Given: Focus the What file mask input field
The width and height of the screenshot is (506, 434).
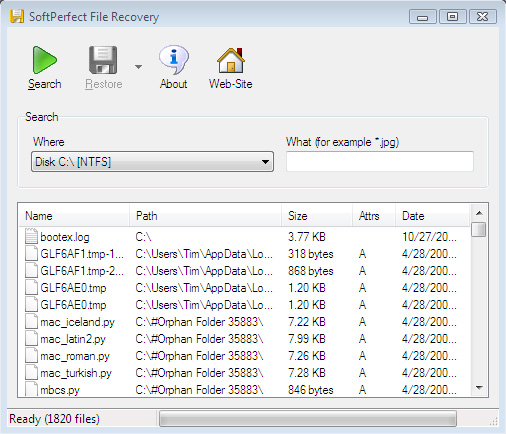Looking at the screenshot, I should [380, 162].
